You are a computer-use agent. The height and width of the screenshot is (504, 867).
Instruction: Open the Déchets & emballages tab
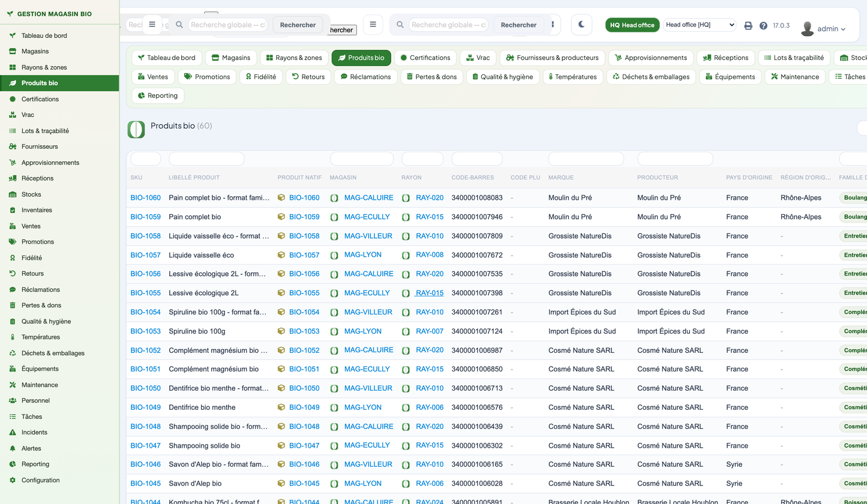(652, 77)
